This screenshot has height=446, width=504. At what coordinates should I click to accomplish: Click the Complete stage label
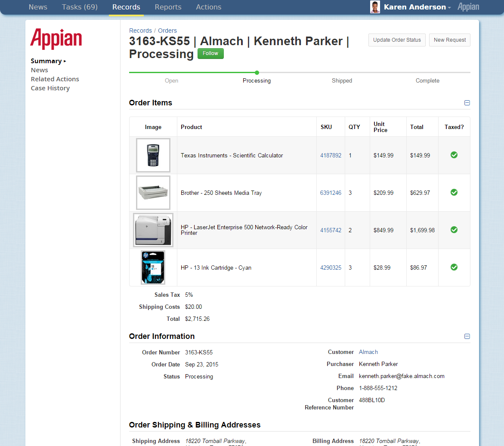pos(427,80)
